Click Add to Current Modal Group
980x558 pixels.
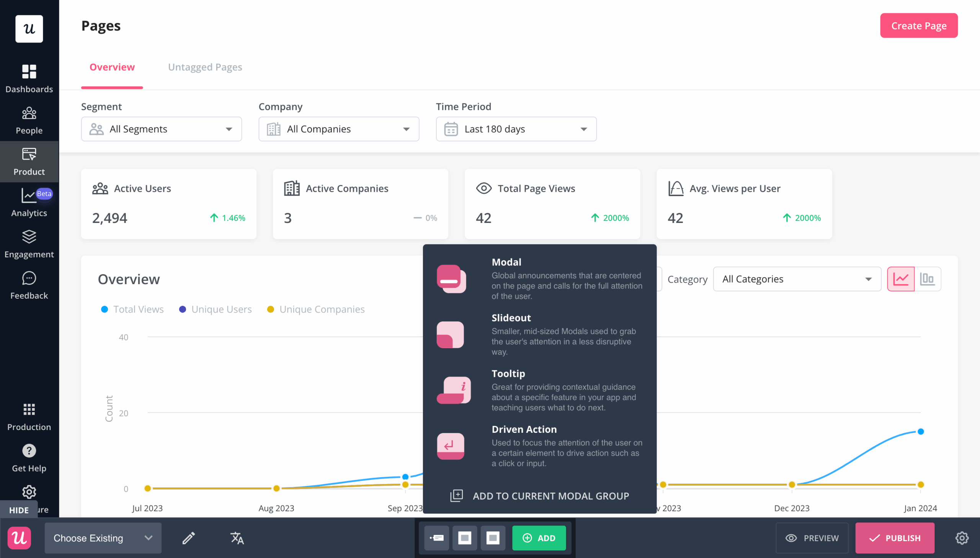pyautogui.click(x=539, y=495)
